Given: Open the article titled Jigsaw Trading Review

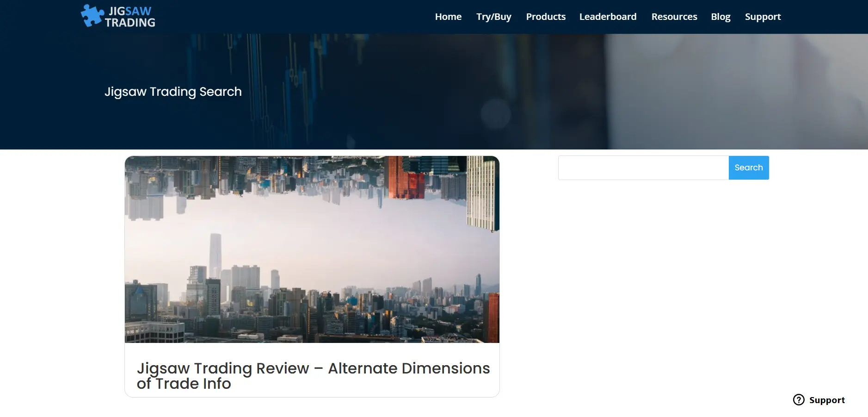Looking at the screenshot, I should tap(313, 375).
